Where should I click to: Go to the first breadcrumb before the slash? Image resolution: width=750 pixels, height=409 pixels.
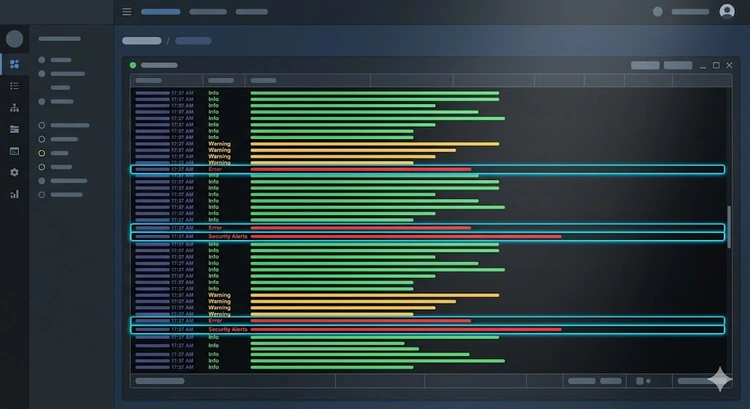point(142,41)
